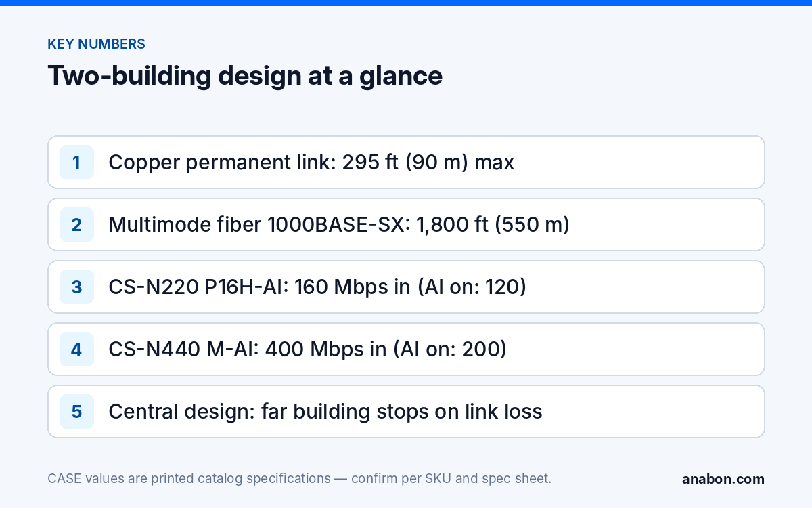Click the CASE values footer note
Screen dimensions: 812x508
(300, 479)
